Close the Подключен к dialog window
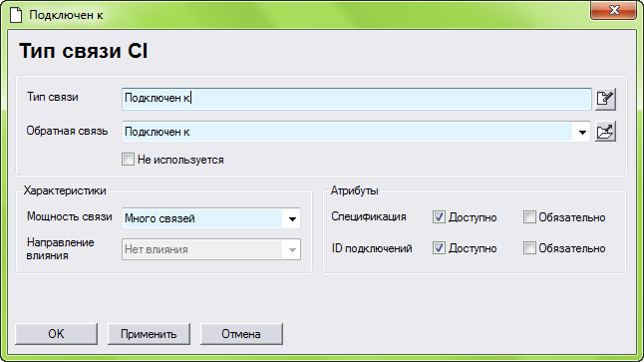Screen dimensions: 644x362 (x=614, y=10)
